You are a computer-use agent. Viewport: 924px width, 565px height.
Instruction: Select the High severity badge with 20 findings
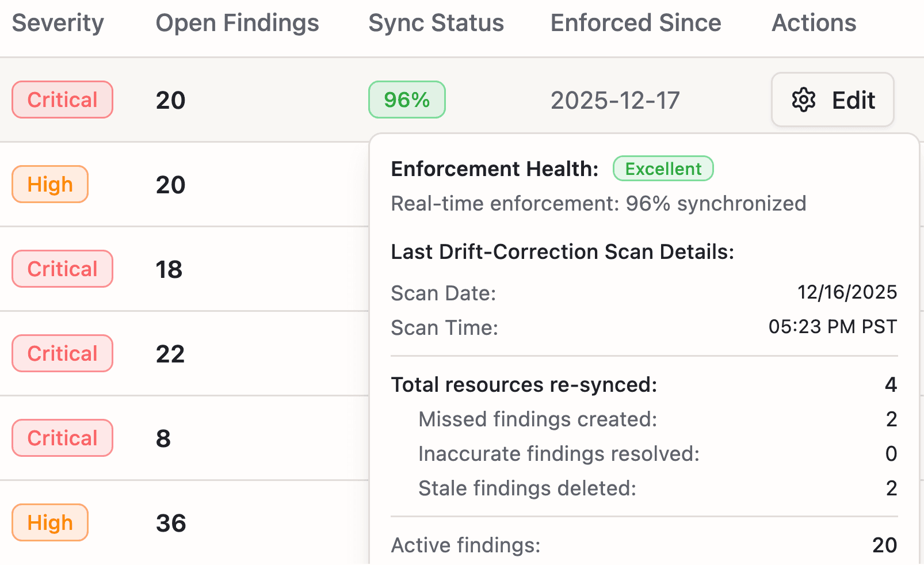pos(49,184)
